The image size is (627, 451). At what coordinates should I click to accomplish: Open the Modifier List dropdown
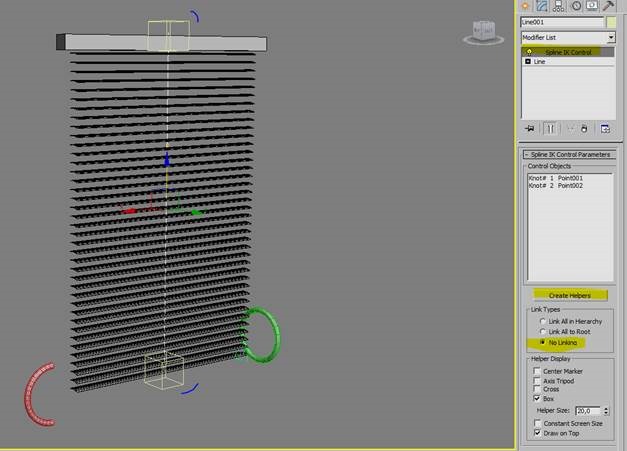click(568, 37)
